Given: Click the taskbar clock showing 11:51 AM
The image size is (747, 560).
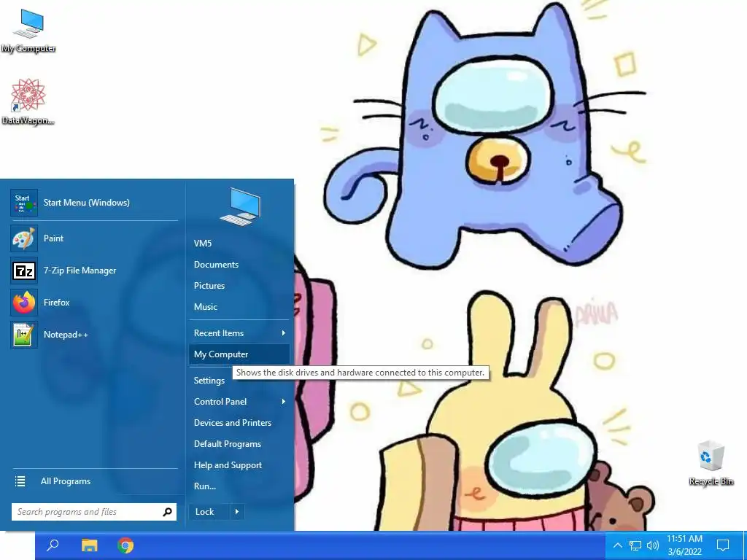Looking at the screenshot, I should (x=684, y=539).
